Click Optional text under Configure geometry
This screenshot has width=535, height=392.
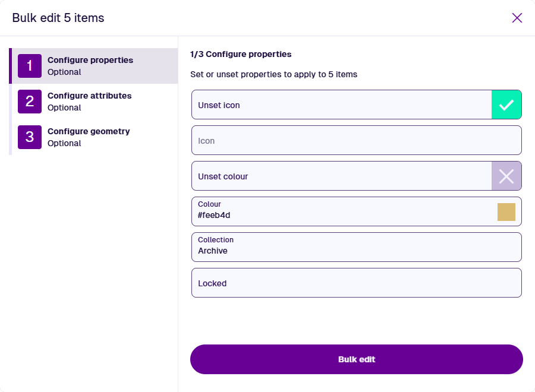coord(64,143)
